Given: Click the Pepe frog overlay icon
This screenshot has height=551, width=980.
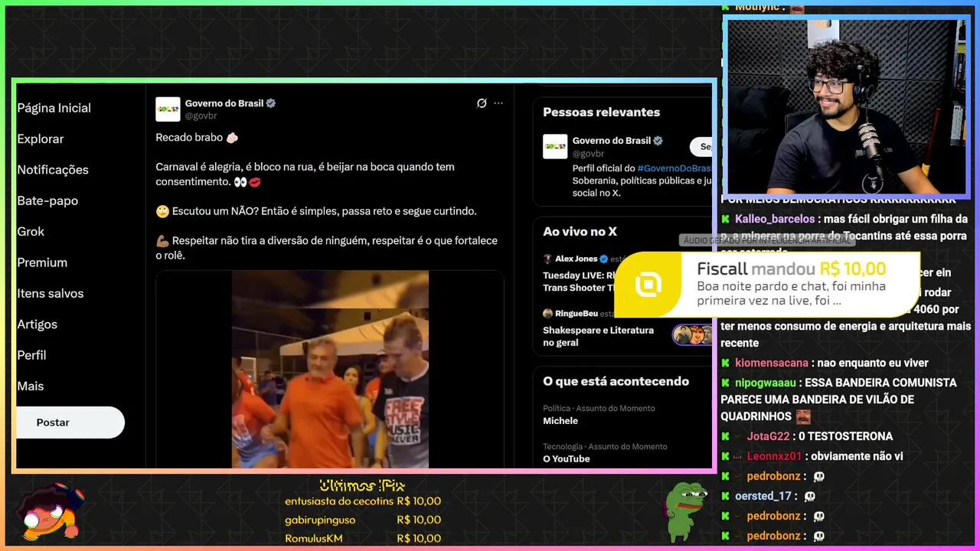Looking at the screenshot, I should 684,511.
